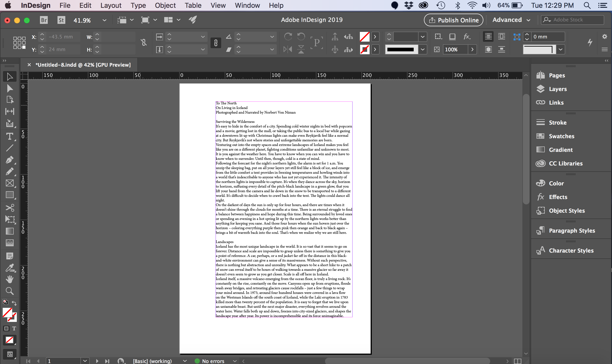This screenshot has width=612, height=364.
Task: Open the preflight profile dropdown [Basic] (working)
Action: click(185, 361)
